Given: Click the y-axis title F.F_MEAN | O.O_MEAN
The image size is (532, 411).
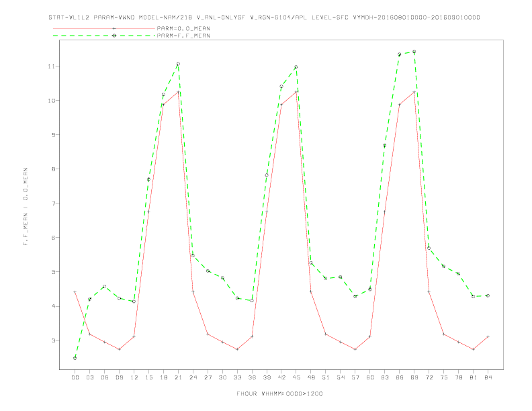Looking at the screenshot, I should (x=26, y=207).
